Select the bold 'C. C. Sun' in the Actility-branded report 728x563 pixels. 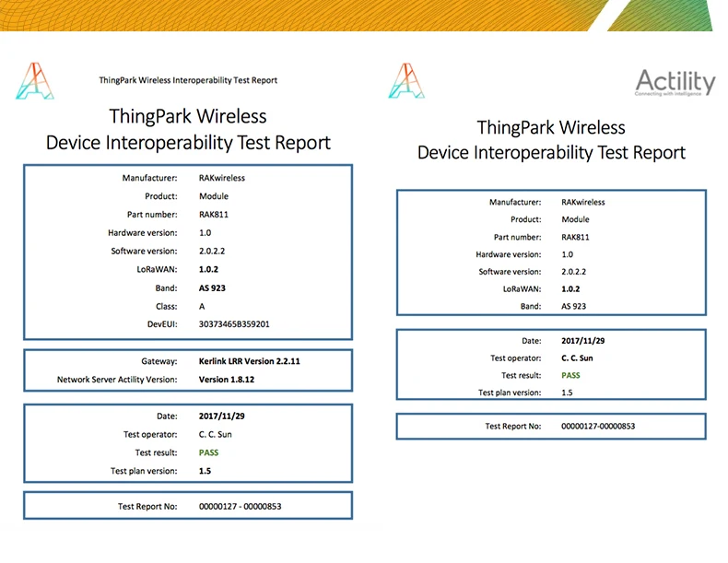[577, 358]
